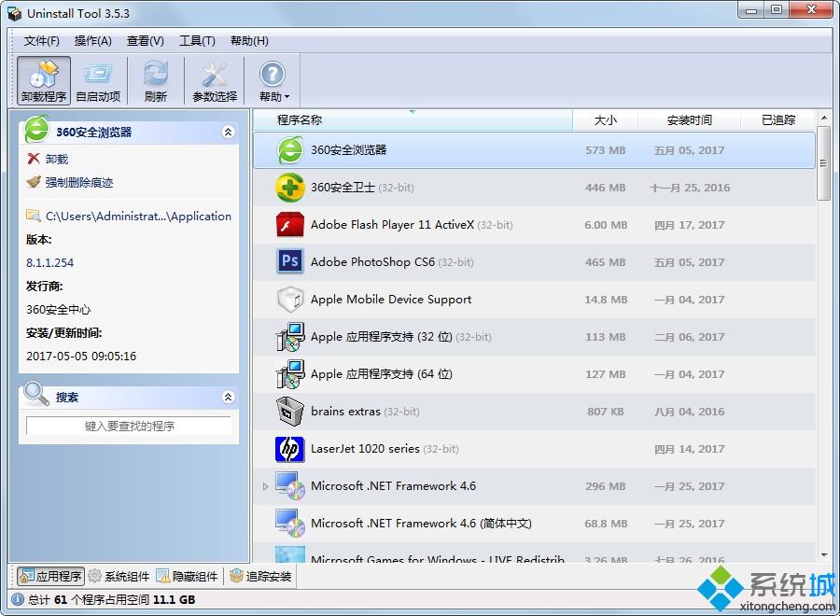Image resolution: width=840 pixels, height=616 pixels.
Task: Click the vertical scrollbar thumb
Action: 824,163
